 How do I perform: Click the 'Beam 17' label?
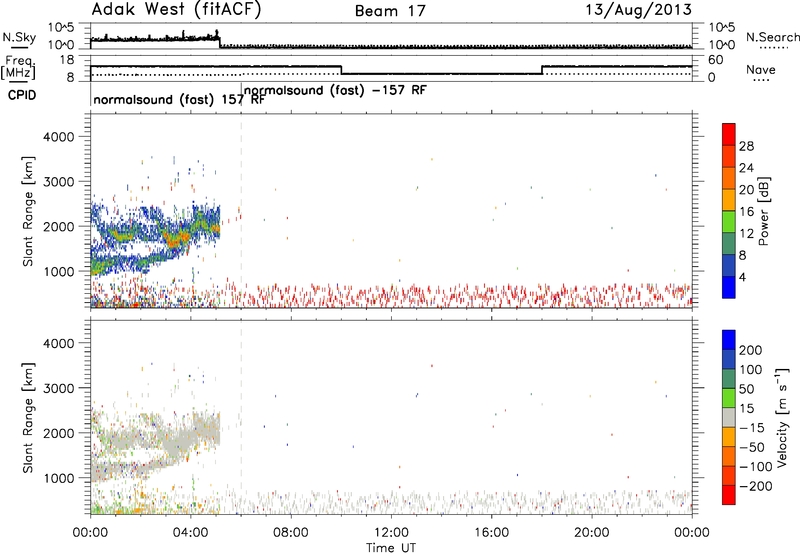coord(390,11)
